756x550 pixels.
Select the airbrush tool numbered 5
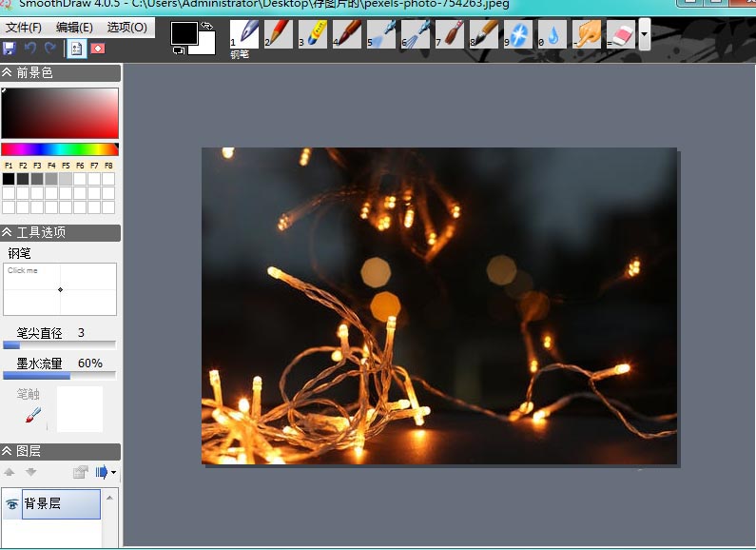[381, 33]
